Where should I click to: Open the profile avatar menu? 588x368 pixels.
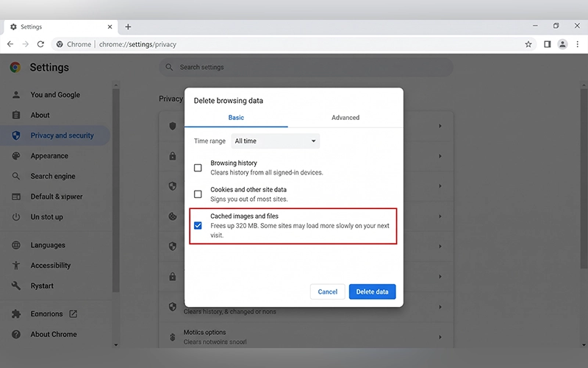pos(562,44)
